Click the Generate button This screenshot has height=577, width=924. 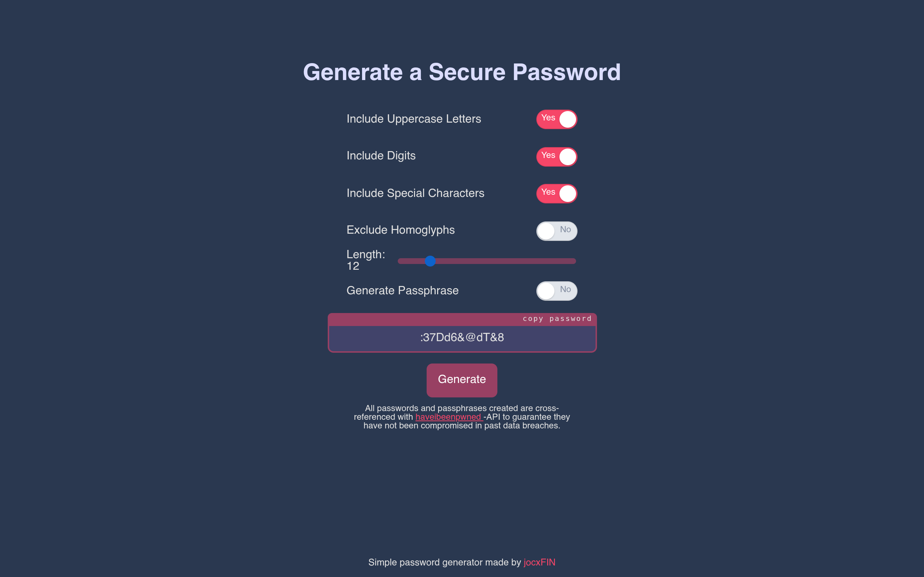tap(462, 380)
